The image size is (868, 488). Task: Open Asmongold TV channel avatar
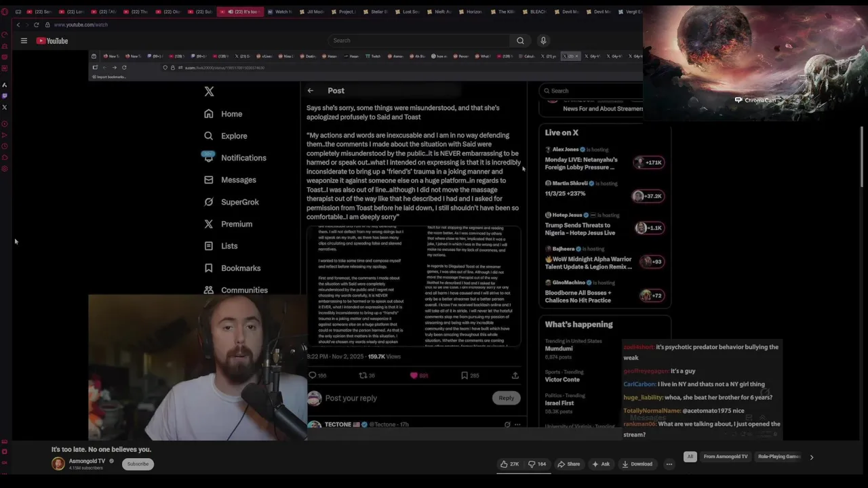point(58,464)
